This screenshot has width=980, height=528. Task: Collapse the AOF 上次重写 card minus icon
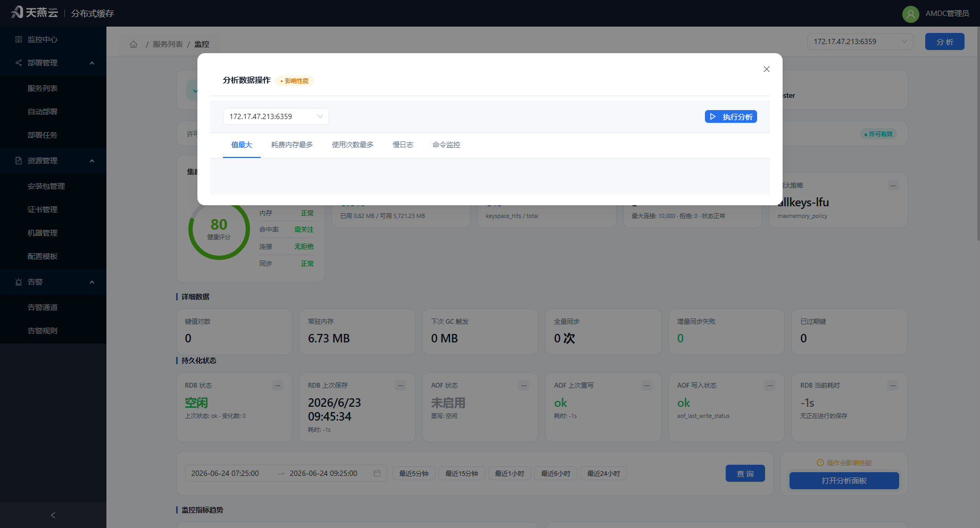point(647,385)
